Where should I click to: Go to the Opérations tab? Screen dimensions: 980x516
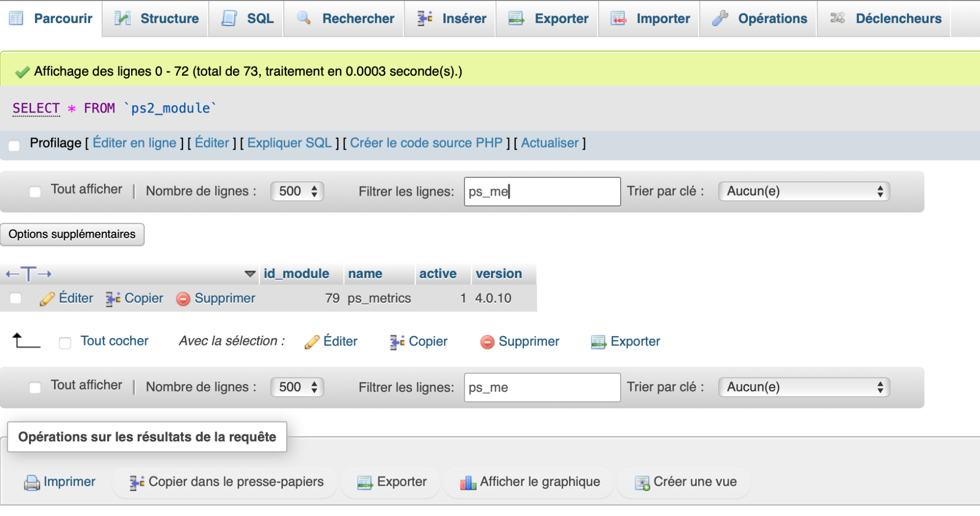click(x=758, y=18)
